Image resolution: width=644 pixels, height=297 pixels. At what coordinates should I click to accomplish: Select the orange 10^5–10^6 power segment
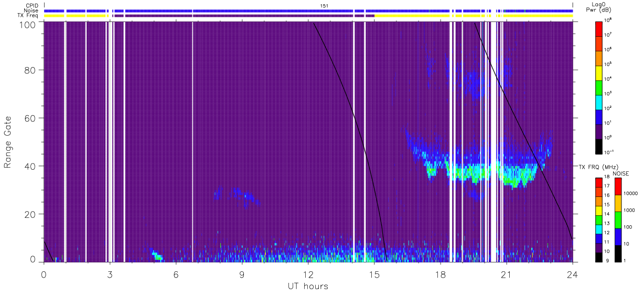point(599,58)
